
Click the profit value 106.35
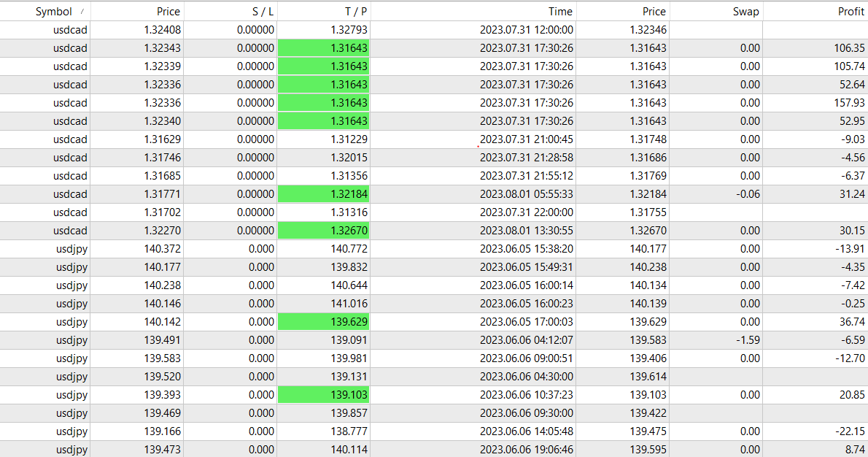pos(849,48)
